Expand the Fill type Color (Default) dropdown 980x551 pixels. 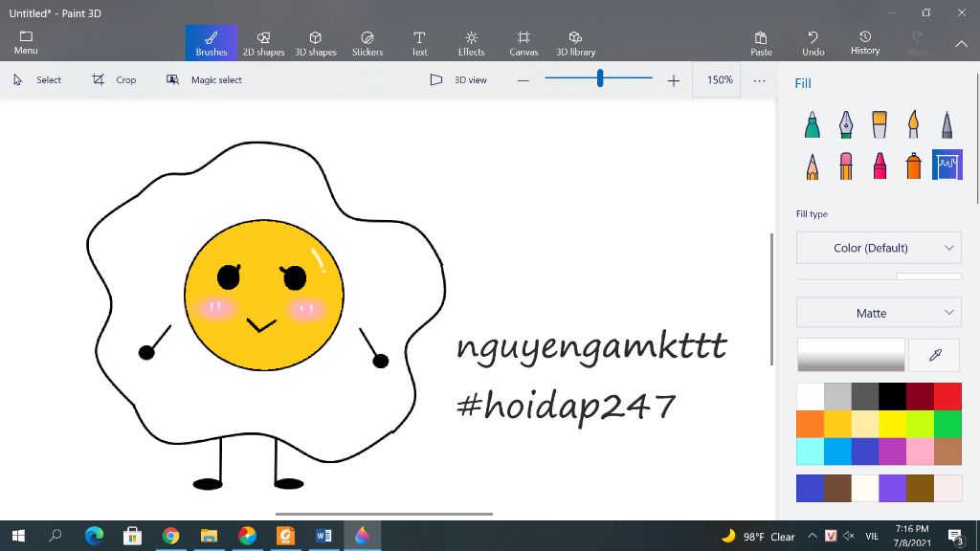click(879, 248)
